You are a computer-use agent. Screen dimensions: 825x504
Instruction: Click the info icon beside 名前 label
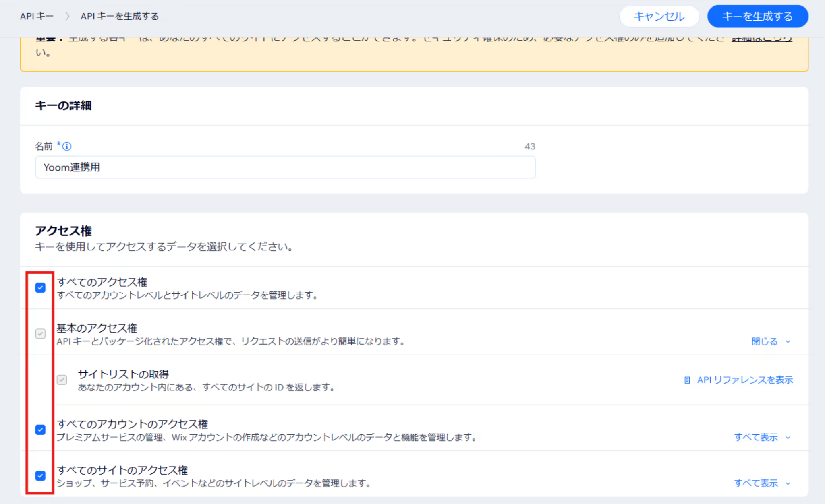(67, 146)
